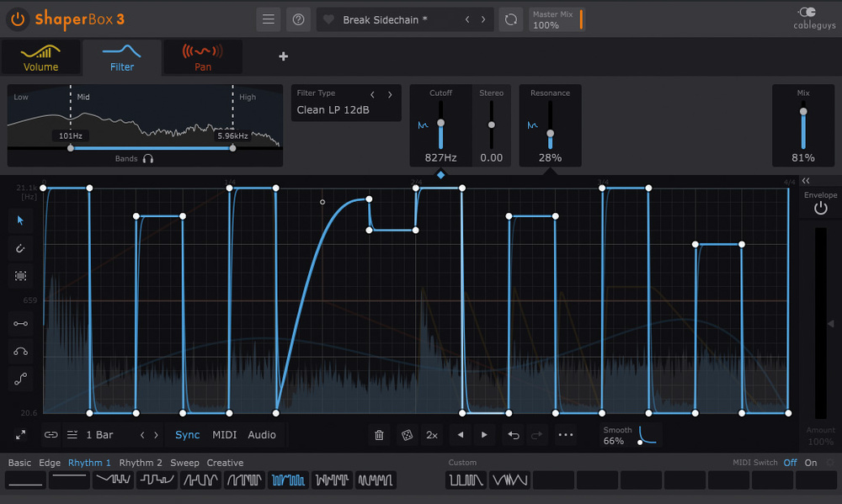Choose the MIDI trigger mode

[225, 435]
